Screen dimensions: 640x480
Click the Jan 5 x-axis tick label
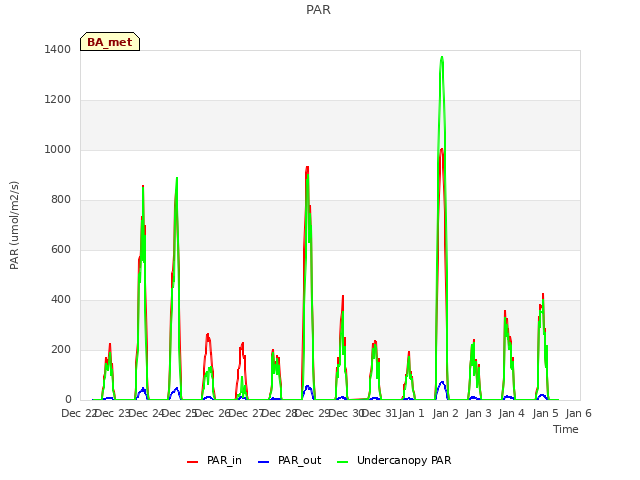[x=545, y=414]
